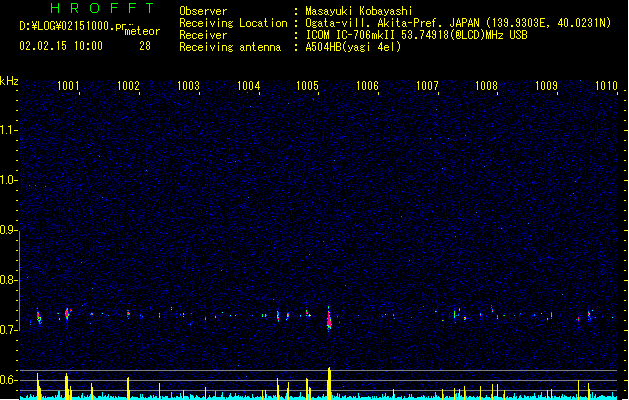Click the 1010 time axis label

coord(606,86)
